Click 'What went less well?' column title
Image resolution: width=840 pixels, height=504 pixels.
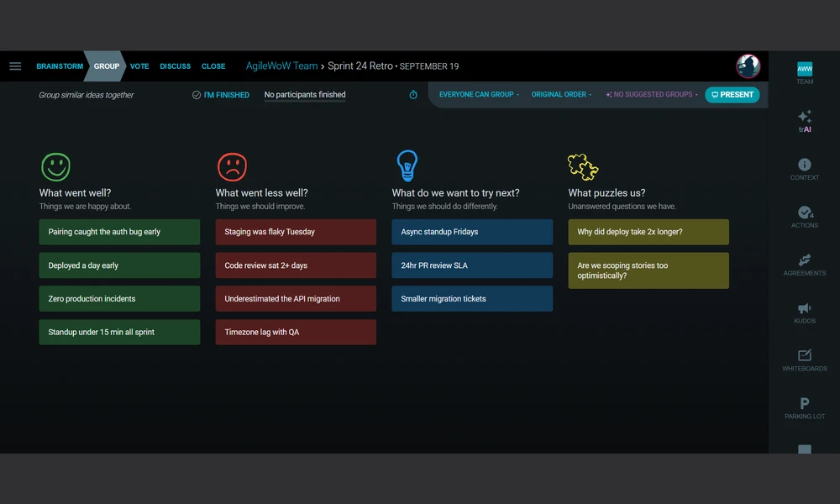[261, 193]
